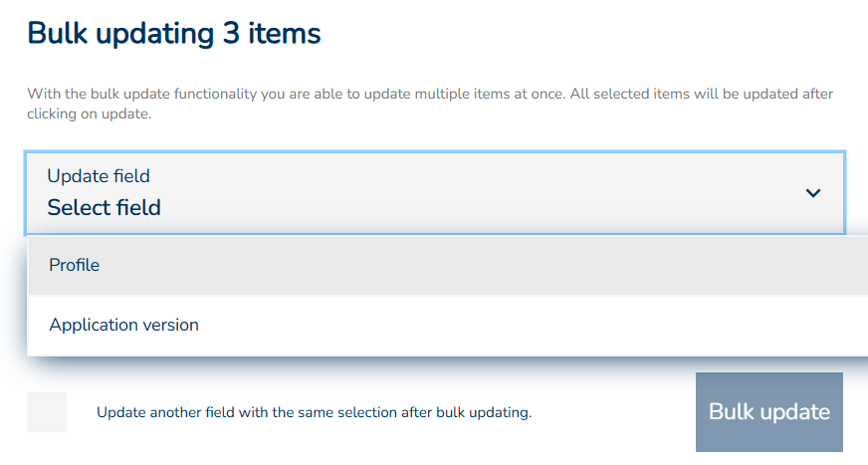Viewport: 868px width, 465px height.
Task: Click the Select field placeholder text
Action: coord(104,208)
